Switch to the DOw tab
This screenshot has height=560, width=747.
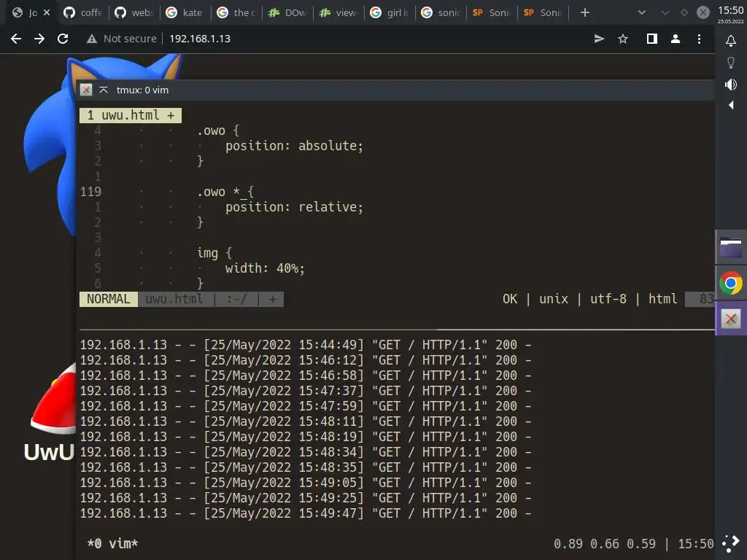click(x=287, y=12)
